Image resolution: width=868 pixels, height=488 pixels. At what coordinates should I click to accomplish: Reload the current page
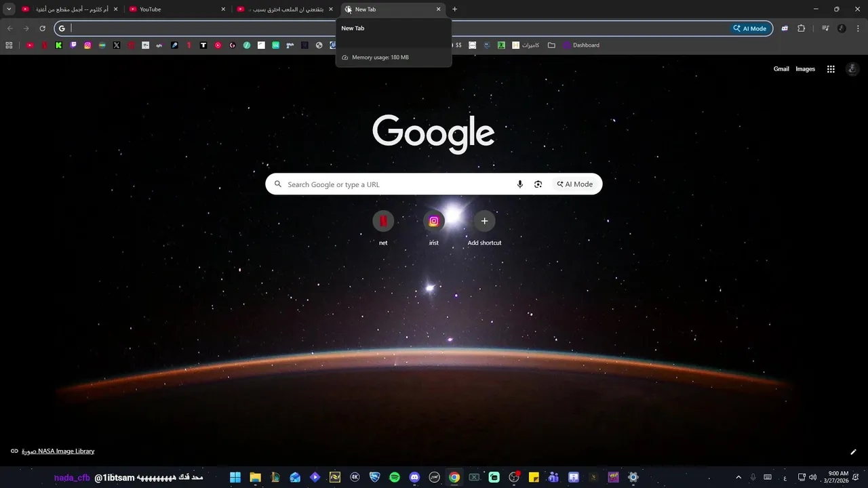coord(42,28)
